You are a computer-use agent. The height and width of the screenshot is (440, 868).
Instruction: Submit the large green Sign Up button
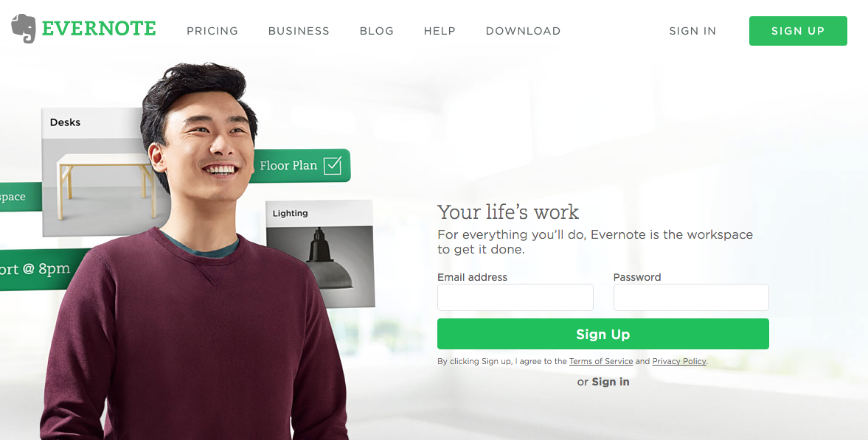tap(603, 334)
